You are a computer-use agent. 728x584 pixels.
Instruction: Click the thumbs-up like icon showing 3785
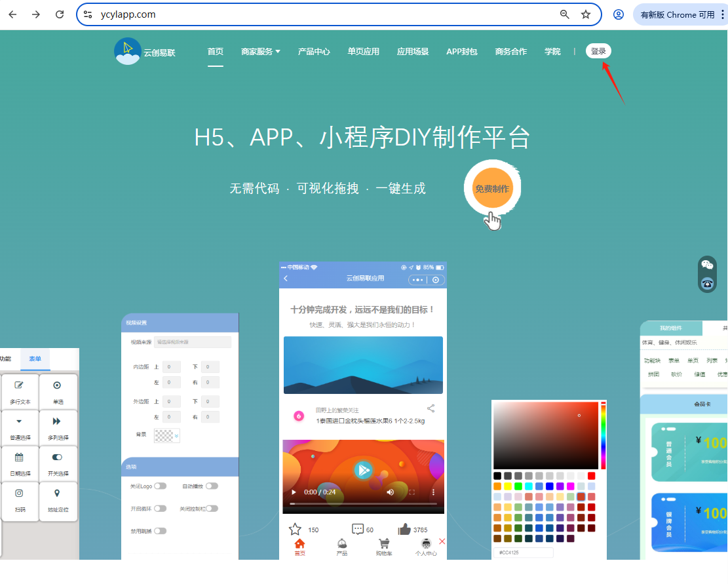coord(404,529)
